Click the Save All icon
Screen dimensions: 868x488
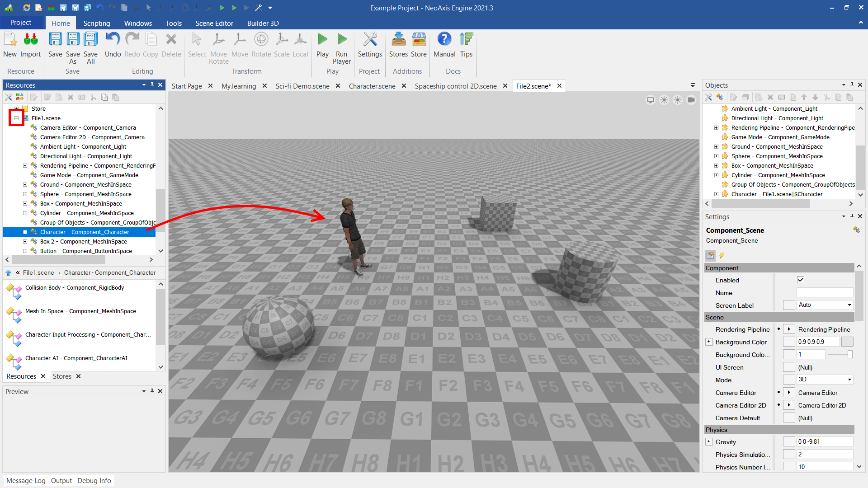click(90, 40)
